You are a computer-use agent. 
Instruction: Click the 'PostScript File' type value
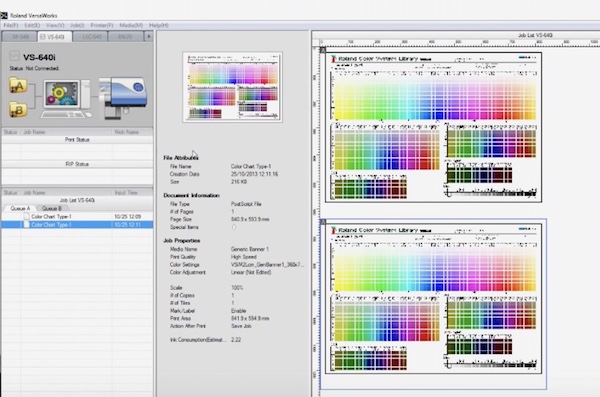tap(246, 204)
